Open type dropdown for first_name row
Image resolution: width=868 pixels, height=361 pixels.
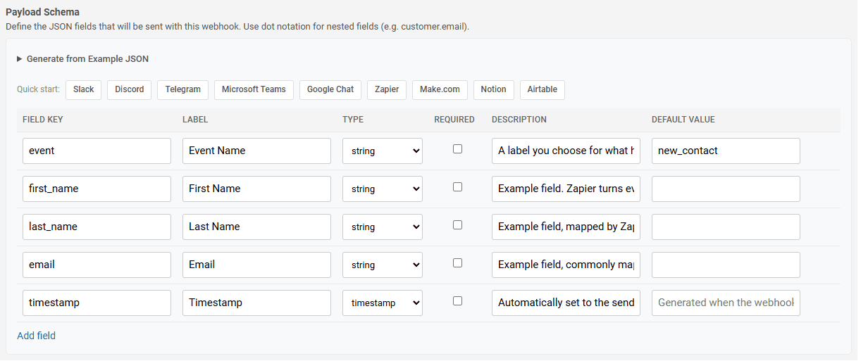[383, 189]
